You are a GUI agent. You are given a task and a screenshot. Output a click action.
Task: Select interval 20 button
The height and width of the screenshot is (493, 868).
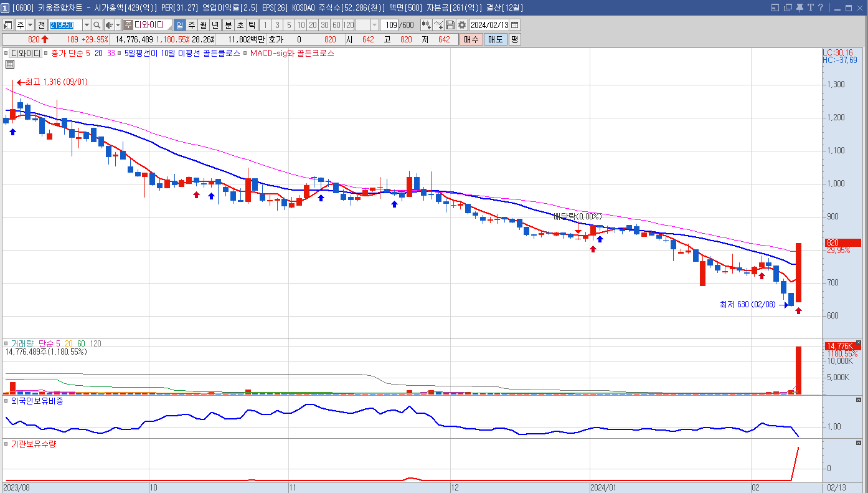(x=313, y=25)
